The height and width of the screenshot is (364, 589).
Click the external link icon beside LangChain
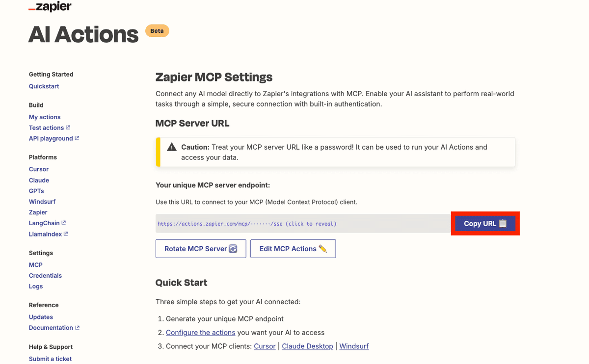(64, 222)
